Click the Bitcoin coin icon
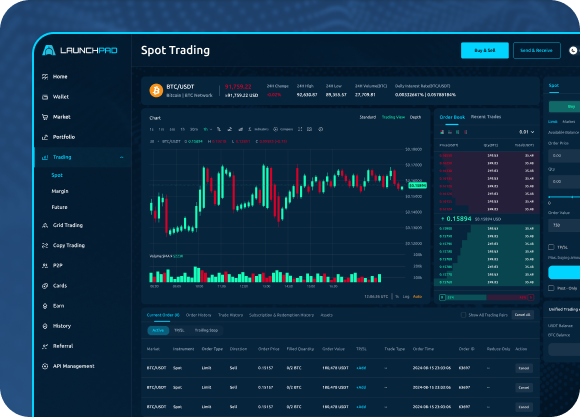580x417 pixels. click(156, 90)
